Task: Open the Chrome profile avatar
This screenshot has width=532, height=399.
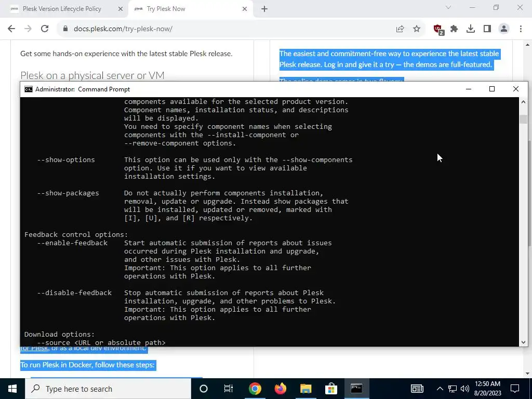Action: coord(504,29)
